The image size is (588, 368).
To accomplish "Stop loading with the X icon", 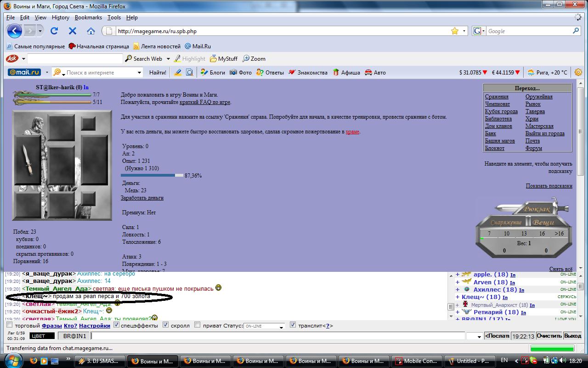I will point(73,31).
